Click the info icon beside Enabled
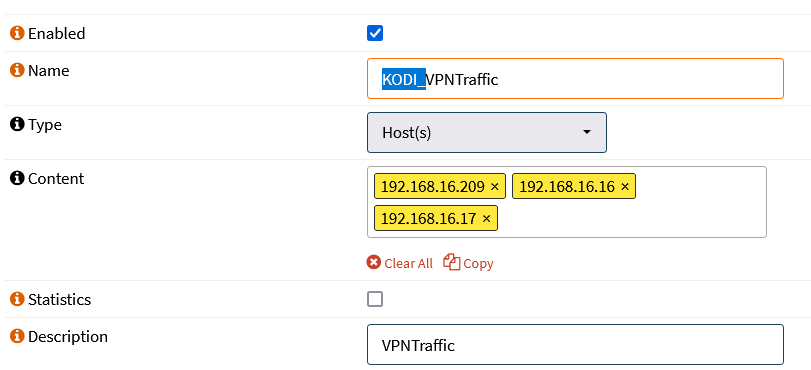The width and height of the screenshot is (811, 370). click(x=17, y=34)
